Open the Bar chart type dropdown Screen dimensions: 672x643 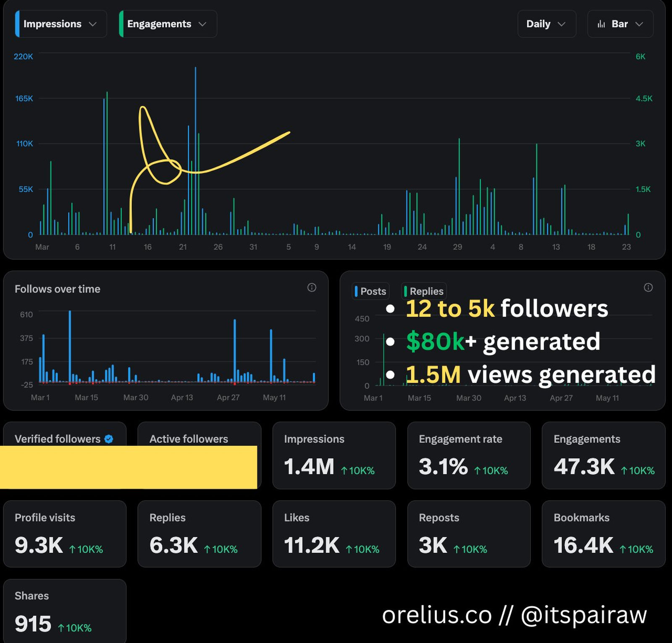620,24
